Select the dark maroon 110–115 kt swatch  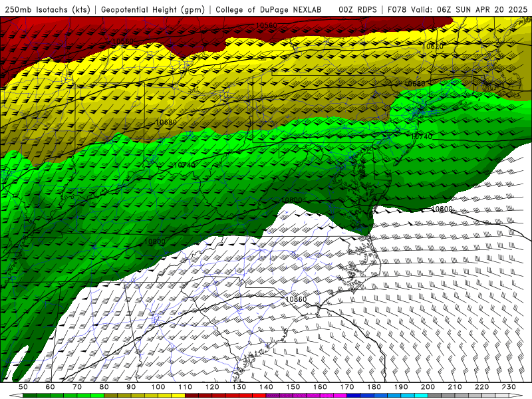(192, 396)
